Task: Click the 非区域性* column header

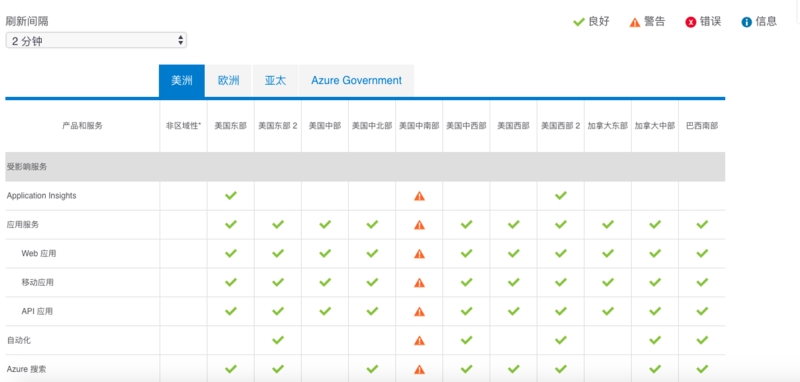Action: coord(183,126)
